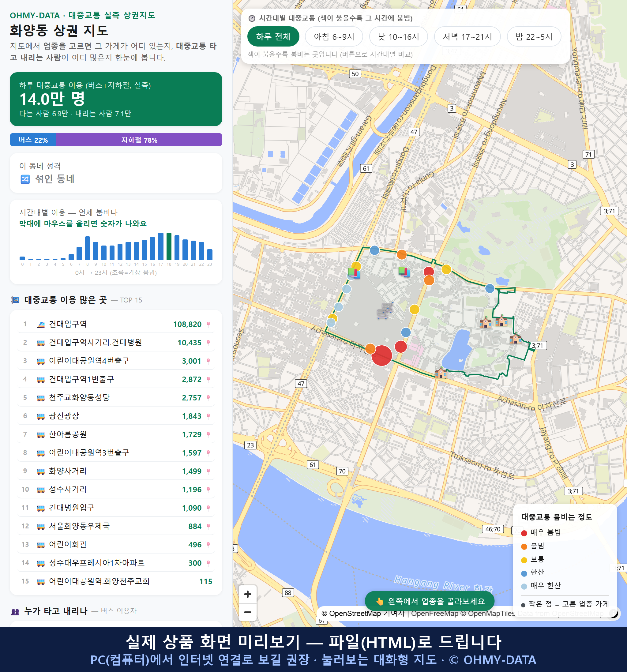Click the 왼쪽에서 업종을 골라보세요 button
Image resolution: width=627 pixels, height=672 pixels.
[x=430, y=601]
